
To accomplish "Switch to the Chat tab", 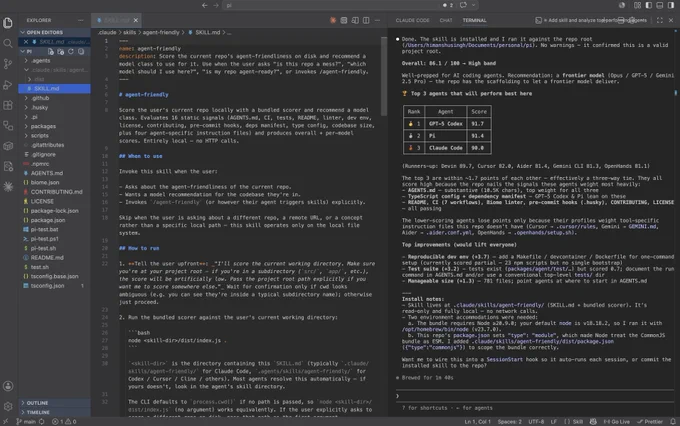I will click(446, 20).
